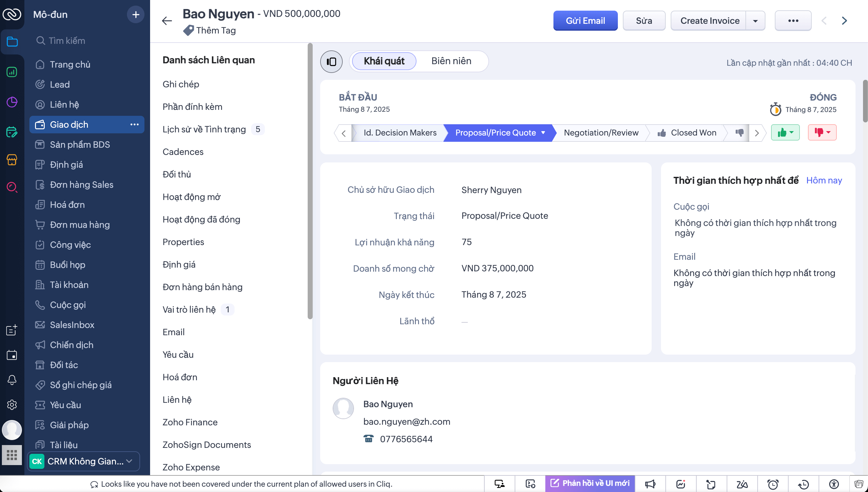The image size is (868, 492).
Task: Click the megaphone icon in bottom bar
Action: (x=650, y=484)
